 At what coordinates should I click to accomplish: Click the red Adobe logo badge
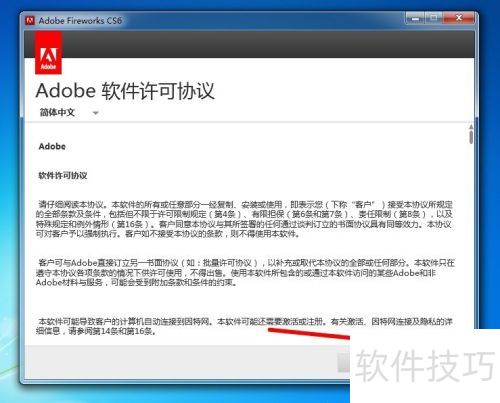pos(48,53)
